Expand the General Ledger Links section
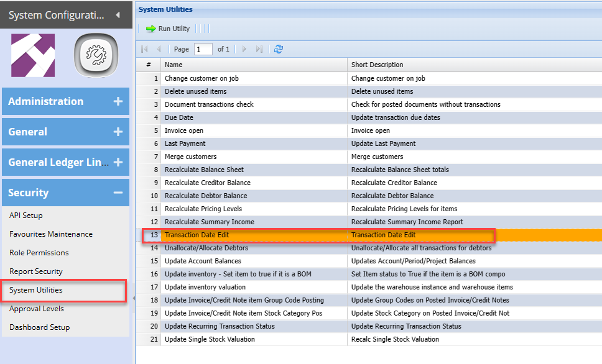602x364 pixels. click(x=118, y=162)
